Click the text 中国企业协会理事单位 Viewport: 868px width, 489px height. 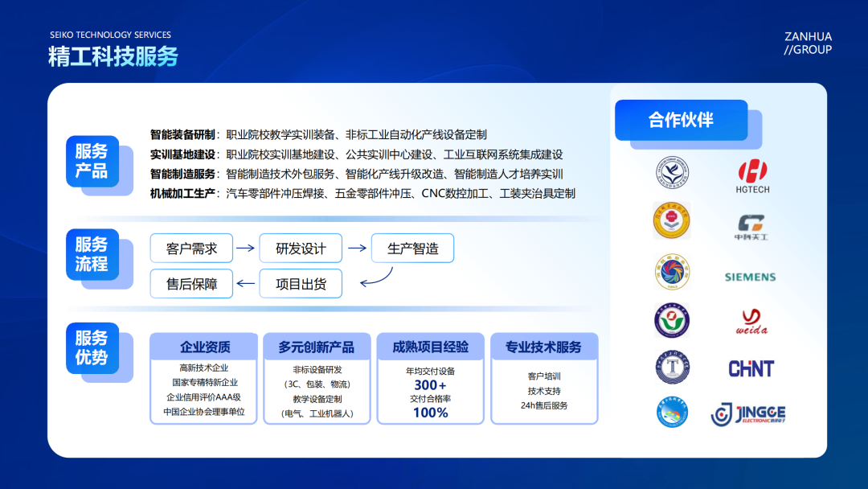click(203, 412)
